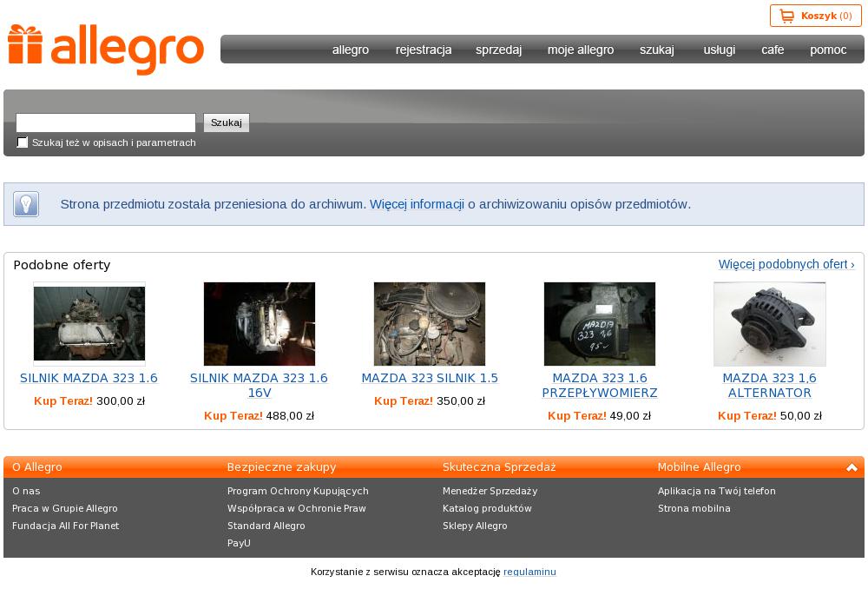Open Sklepy Allegro footer link
The height and width of the screenshot is (589, 868).
(475, 526)
